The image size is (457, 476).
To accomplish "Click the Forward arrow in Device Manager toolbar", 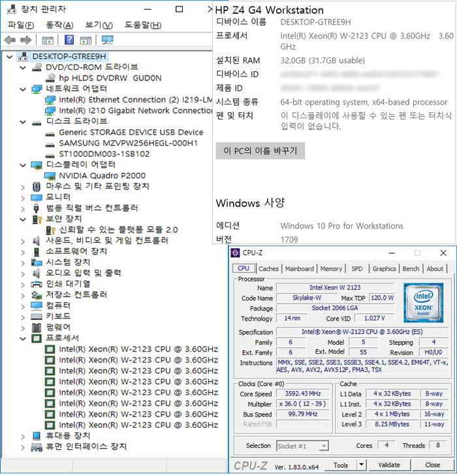I will pyautogui.click(x=26, y=40).
